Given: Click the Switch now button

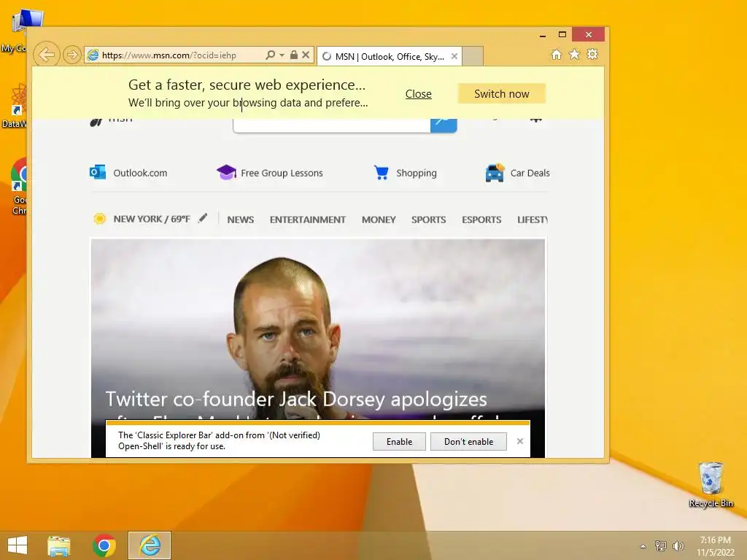Looking at the screenshot, I should (502, 94).
